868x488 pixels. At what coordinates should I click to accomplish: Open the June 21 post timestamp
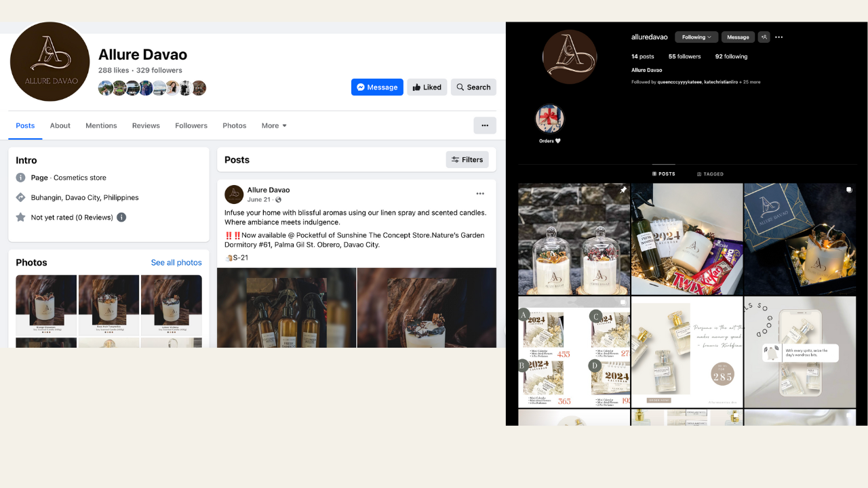259,200
